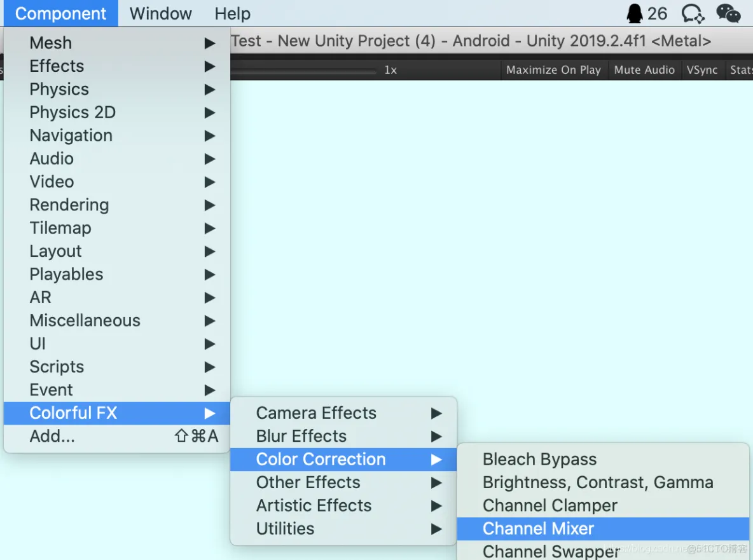This screenshot has width=753, height=560.
Task: Add the Channel Clamper effect
Action: 603,505
